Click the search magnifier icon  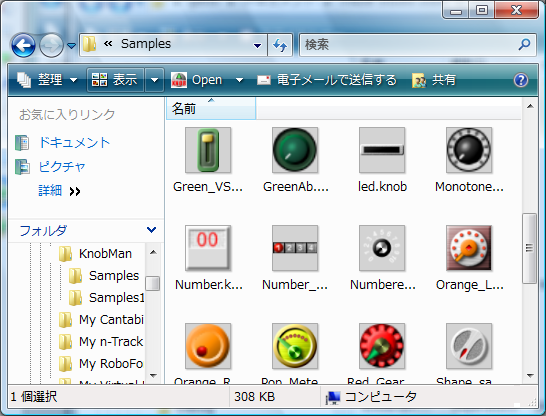(x=524, y=45)
